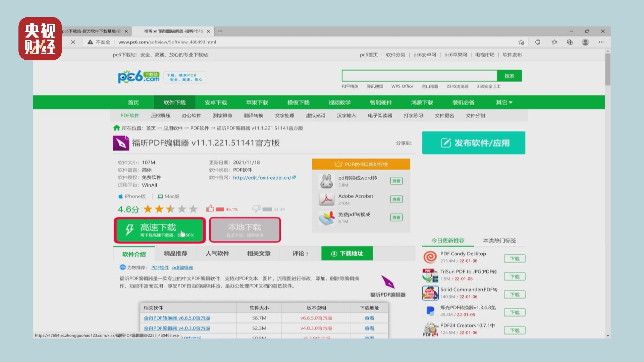The height and width of the screenshot is (362, 644).
Task: Click the 高速下载 button
Action: coord(160,230)
